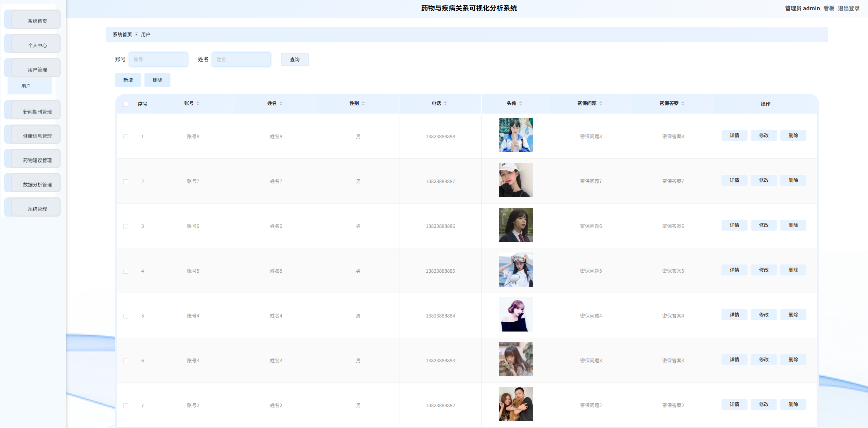
Task: Sort by 电话 column arrows
Action: [x=445, y=103]
